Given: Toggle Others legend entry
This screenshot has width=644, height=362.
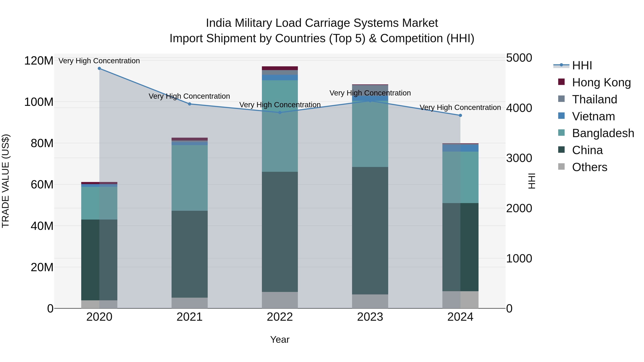Looking at the screenshot, I should 582,167.
